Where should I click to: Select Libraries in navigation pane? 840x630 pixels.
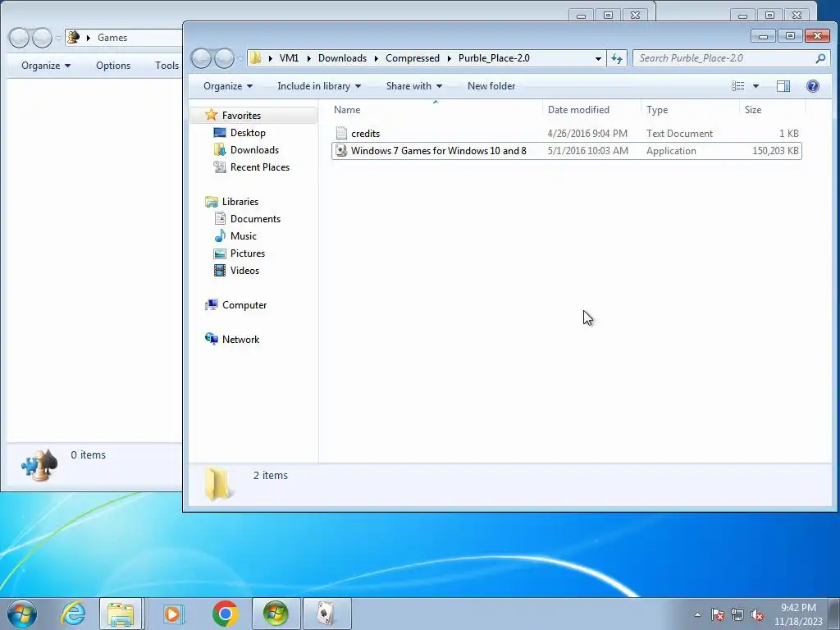tap(240, 202)
